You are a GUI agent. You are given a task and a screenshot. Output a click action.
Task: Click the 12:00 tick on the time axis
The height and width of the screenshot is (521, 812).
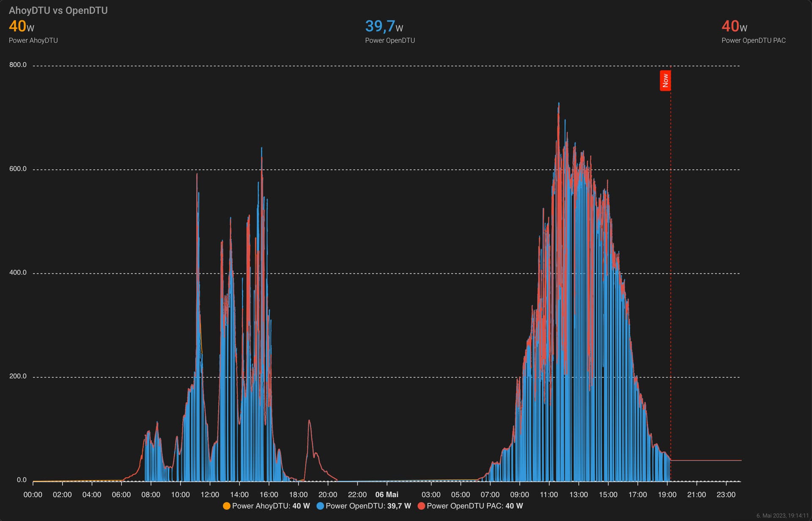click(210, 494)
